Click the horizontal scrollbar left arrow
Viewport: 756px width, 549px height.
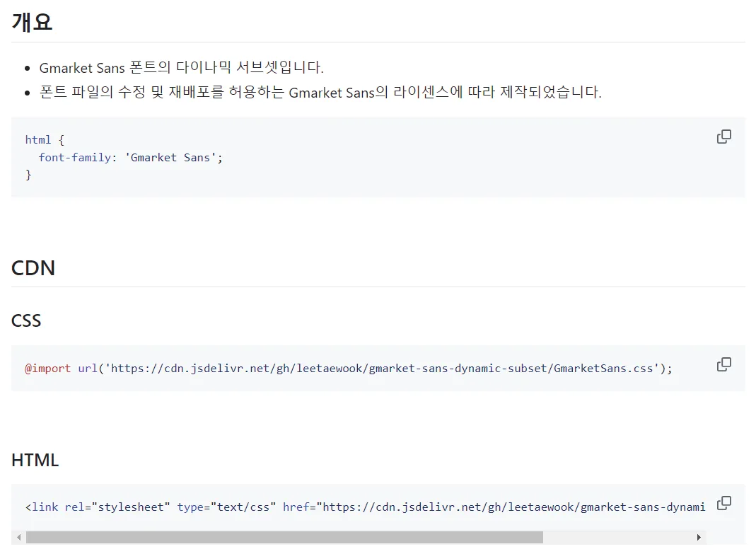pos(19,538)
